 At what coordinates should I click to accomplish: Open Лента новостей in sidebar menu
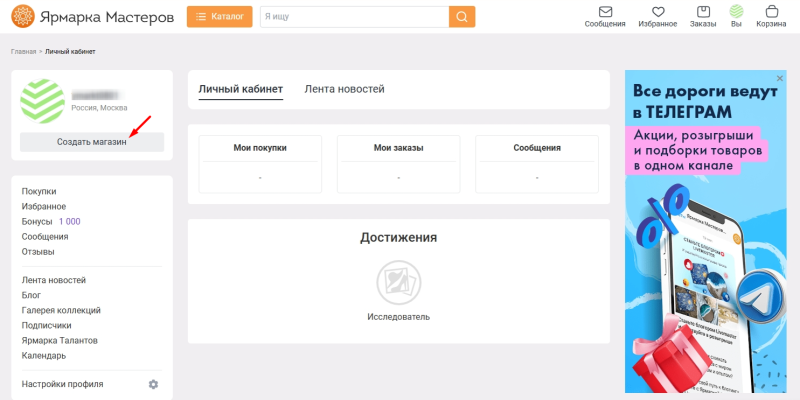54,280
